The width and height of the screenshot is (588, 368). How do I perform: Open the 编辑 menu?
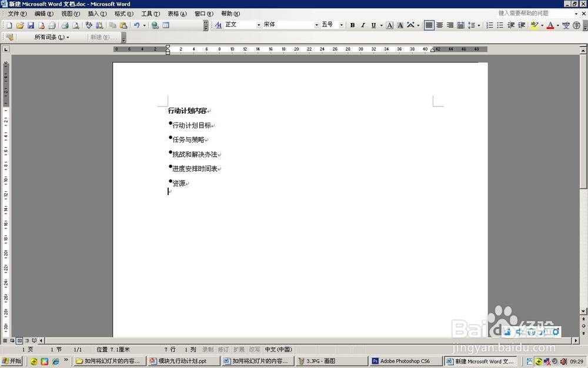(44, 14)
